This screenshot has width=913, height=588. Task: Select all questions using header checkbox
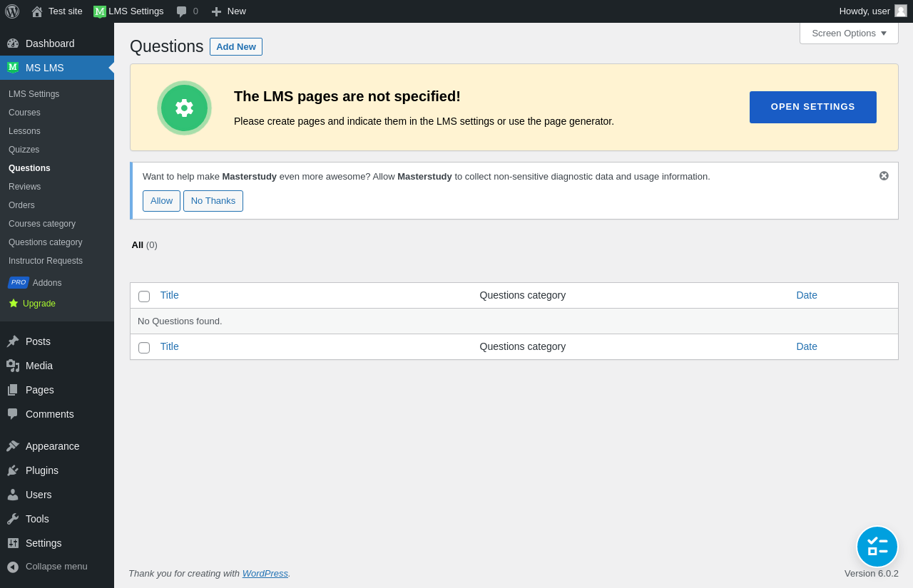click(144, 296)
